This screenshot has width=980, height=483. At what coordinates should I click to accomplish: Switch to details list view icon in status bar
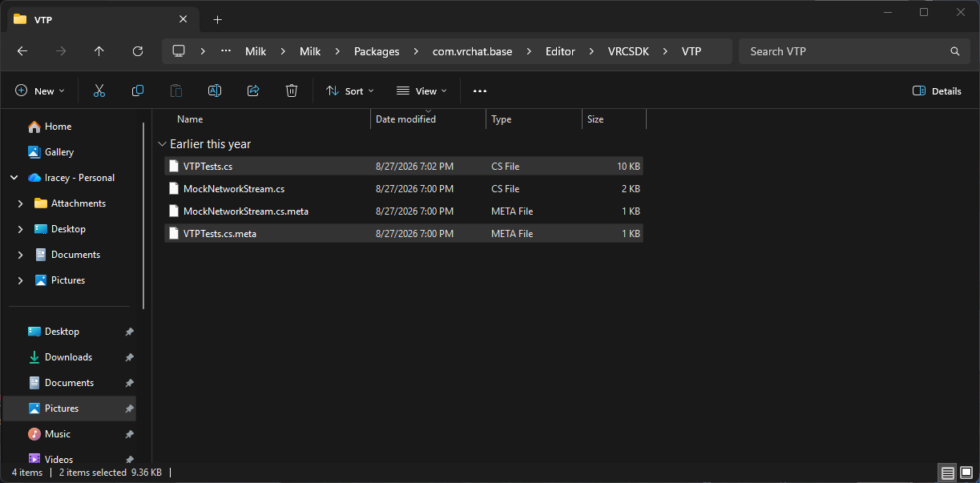click(947, 473)
